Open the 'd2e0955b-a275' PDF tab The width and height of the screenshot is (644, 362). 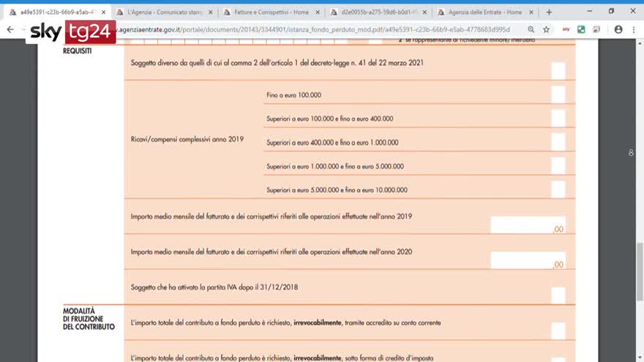(x=377, y=12)
